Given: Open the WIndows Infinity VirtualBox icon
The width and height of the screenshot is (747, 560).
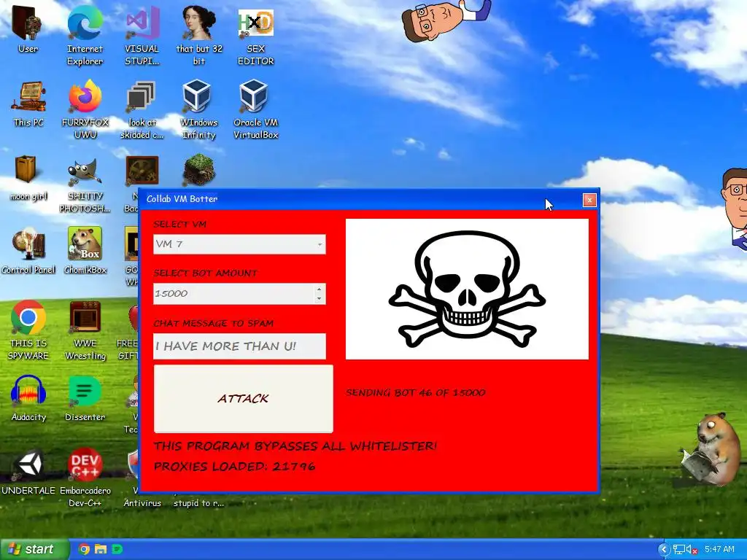Looking at the screenshot, I should [198, 98].
